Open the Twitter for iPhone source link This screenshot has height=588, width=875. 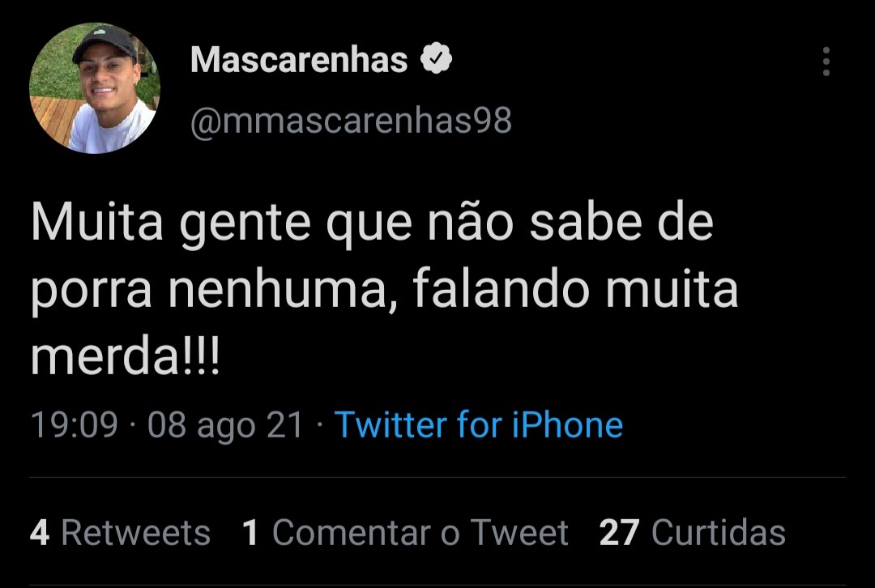[x=479, y=425]
